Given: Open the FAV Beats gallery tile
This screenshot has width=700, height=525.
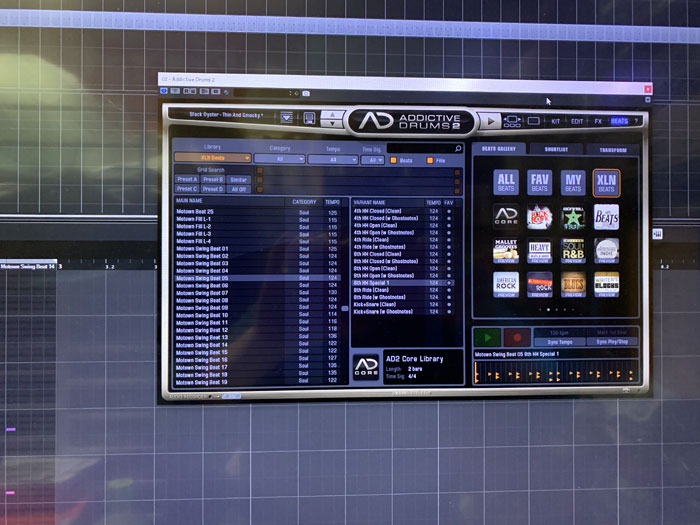Looking at the screenshot, I should tap(539, 182).
